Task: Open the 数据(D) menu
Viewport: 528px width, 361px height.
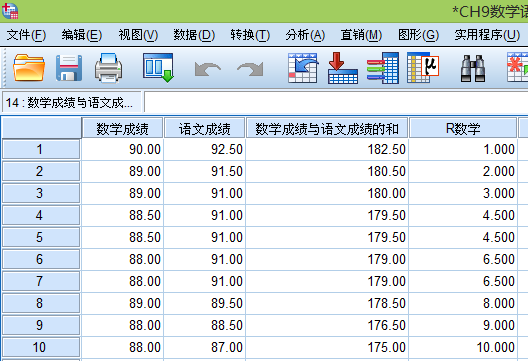Action: 194,35
